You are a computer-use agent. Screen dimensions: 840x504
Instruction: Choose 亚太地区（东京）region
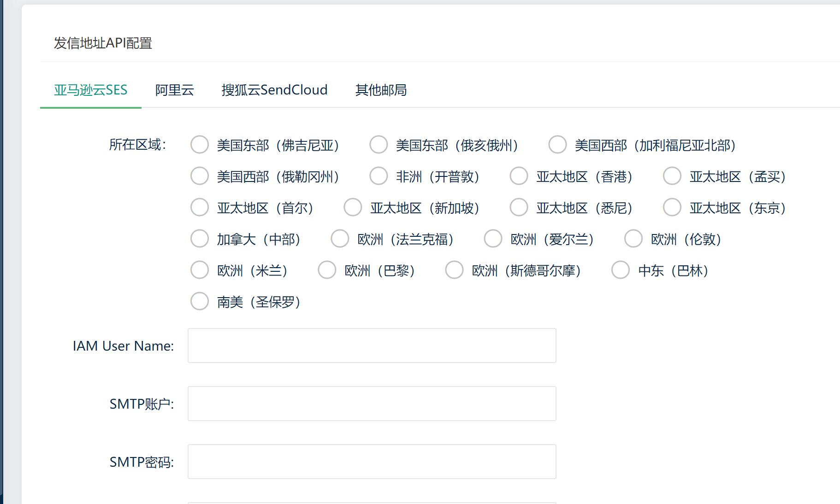click(672, 207)
